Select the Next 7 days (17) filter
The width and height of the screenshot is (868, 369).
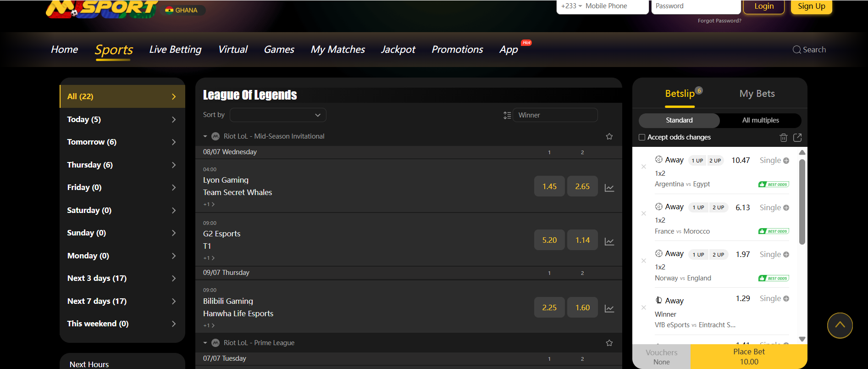[x=122, y=301]
